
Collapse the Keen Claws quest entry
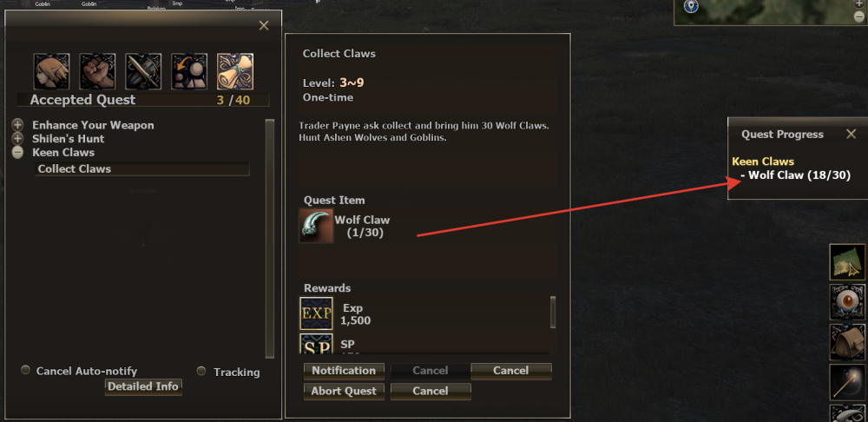point(17,152)
